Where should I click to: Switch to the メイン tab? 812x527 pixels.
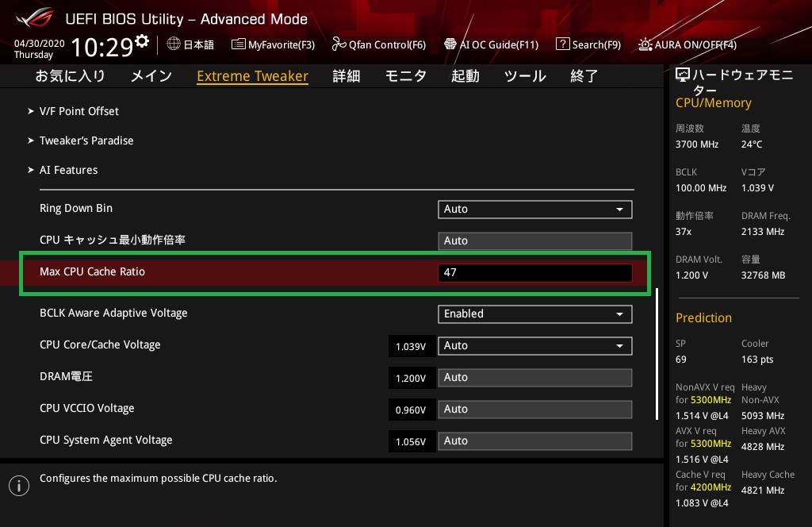point(151,76)
